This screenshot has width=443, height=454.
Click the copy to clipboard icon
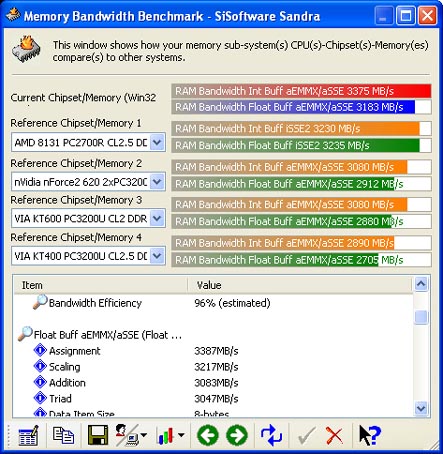(x=63, y=435)
